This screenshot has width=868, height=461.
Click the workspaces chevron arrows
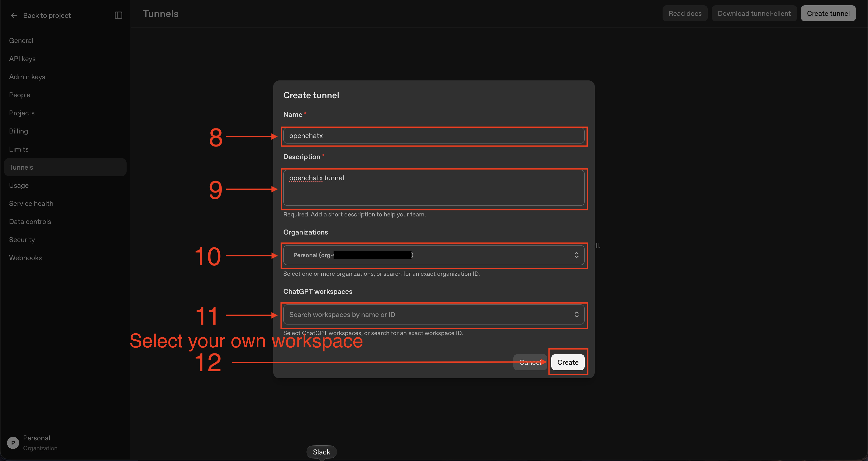click(x=577, y=315)
